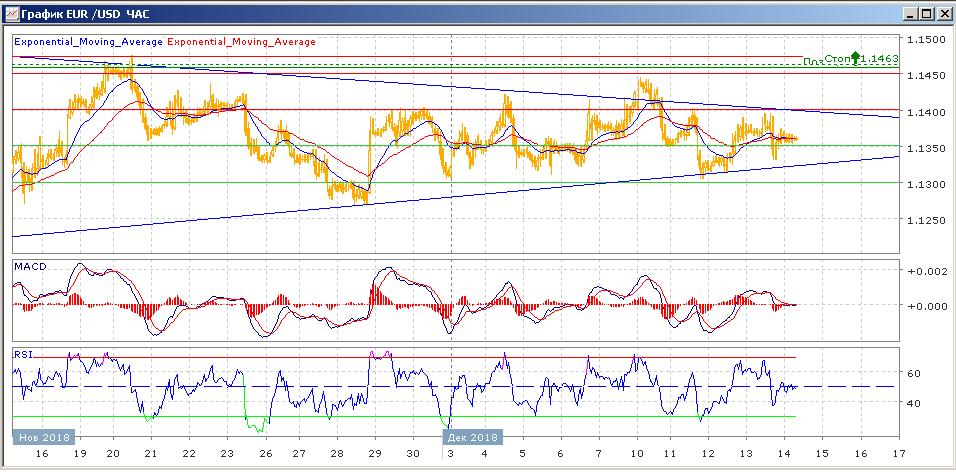The image size is (956, 473).
Task: Click date 30 on the time axis
Action: click(x=413, y=454)
